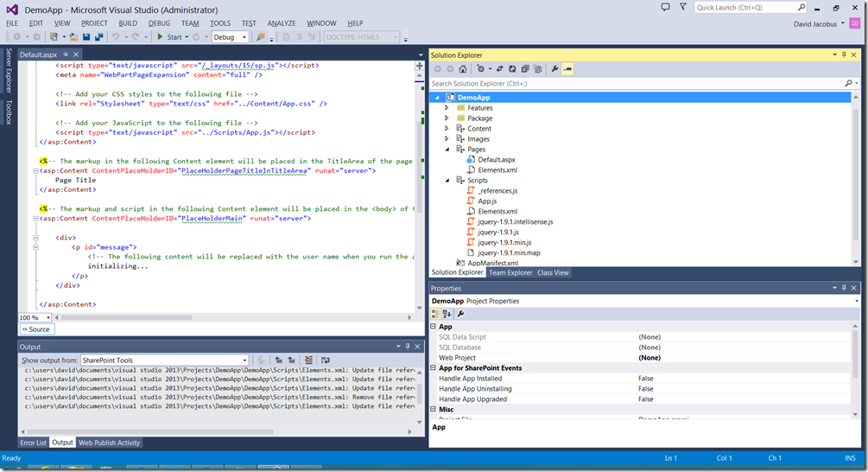The width and height of the screenshot is (868, 472).
Task: Toggle auto-hide pin on Output panel
Action: (408, 347)
